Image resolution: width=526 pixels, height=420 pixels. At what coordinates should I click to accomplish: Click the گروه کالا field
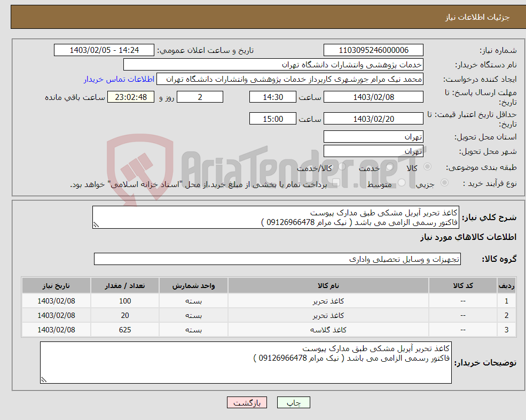tap(278, 259)
